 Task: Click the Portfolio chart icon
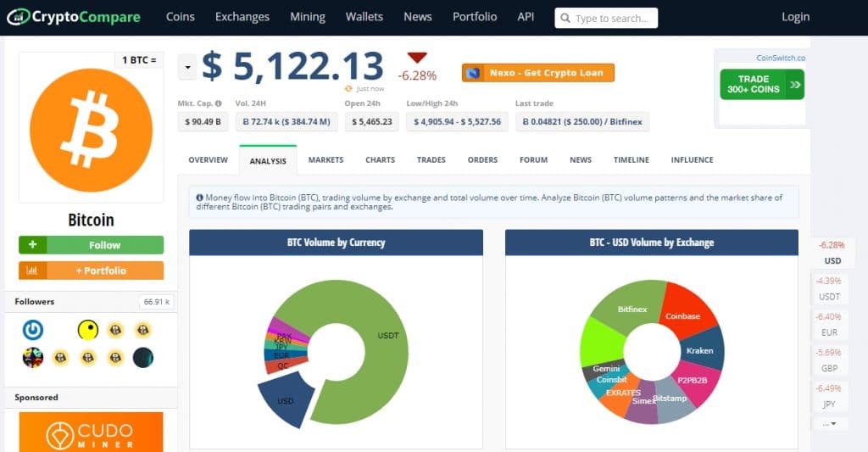click(x=32, y=271)
